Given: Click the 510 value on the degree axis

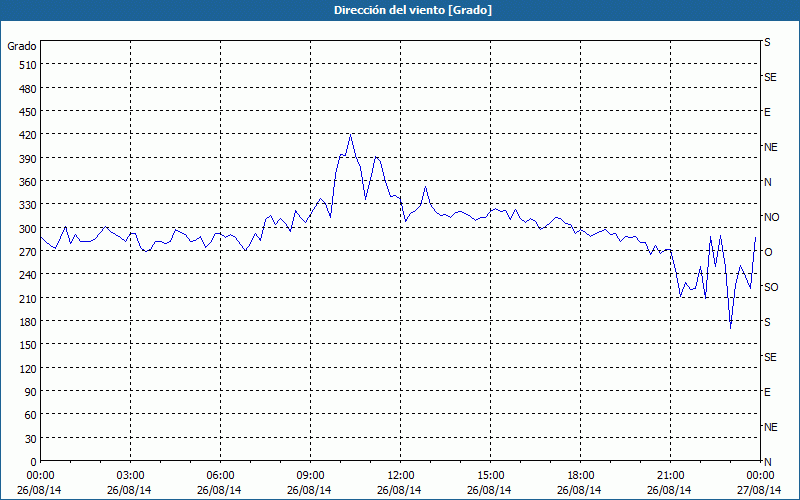Looking at the screenshot, I should click(28, 65).
